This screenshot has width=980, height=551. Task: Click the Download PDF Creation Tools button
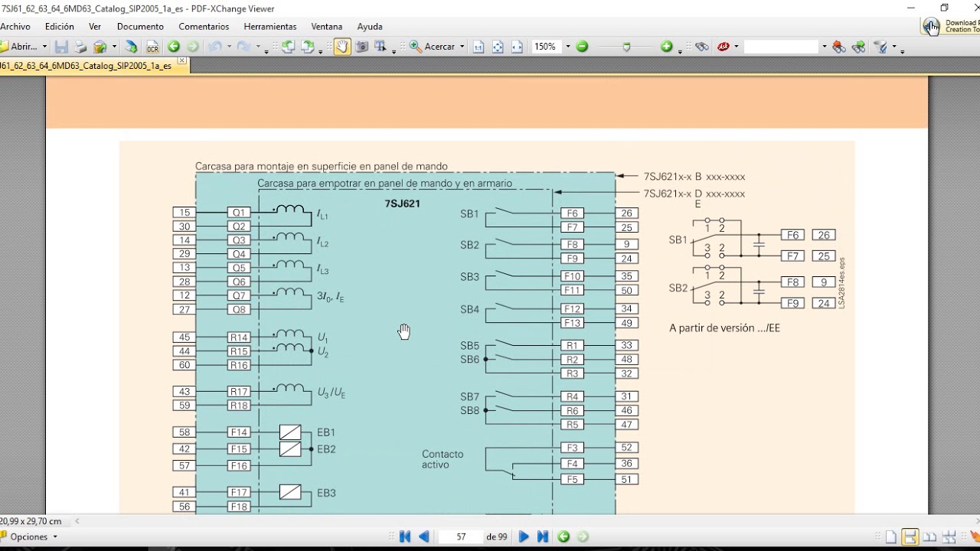[x=951, y=26]
